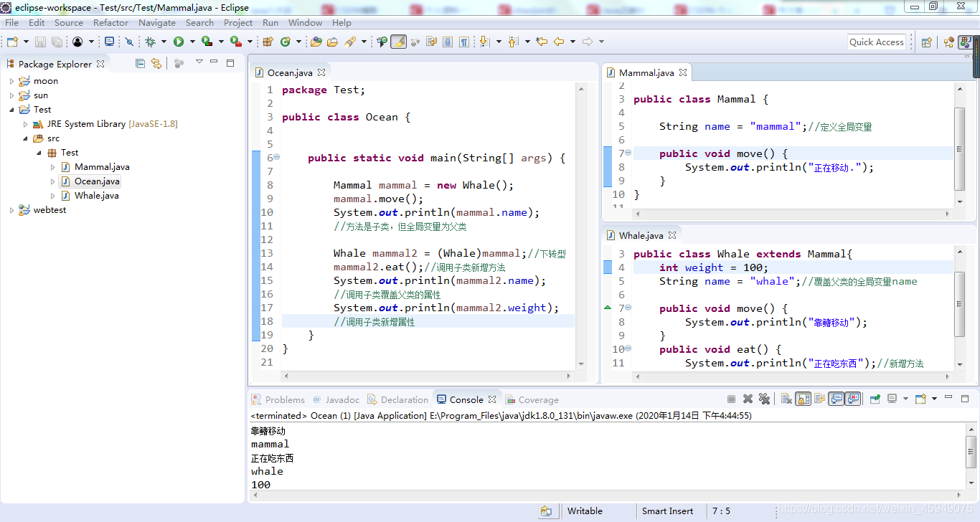Close the Mammal.java editor tab
The image size is (980, 522).
coord(683,72)
